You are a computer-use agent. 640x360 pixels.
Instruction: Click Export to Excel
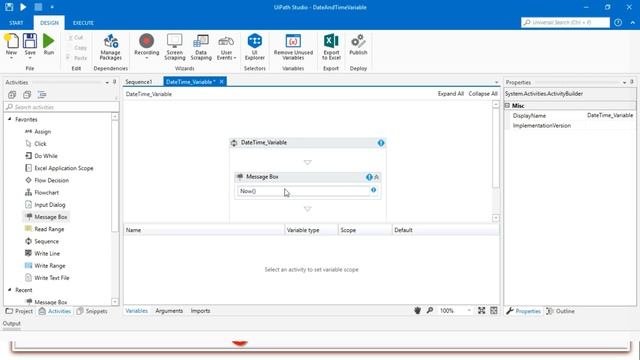tap(331, 47)
